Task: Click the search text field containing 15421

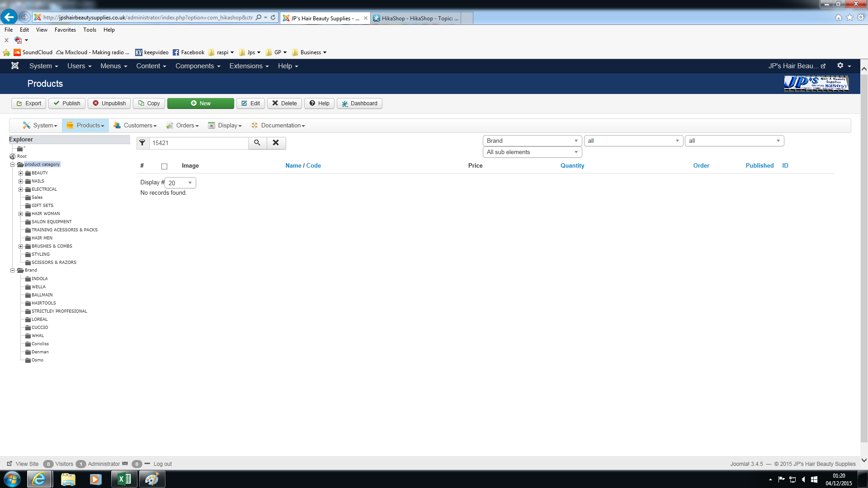Action: pyautogui.click(x=199, y=143)
